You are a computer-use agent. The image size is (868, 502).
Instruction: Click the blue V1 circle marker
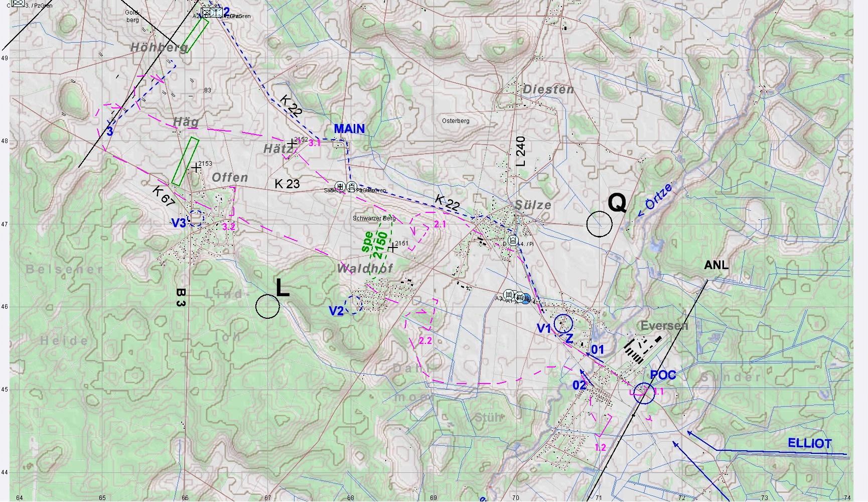(563, 323)
